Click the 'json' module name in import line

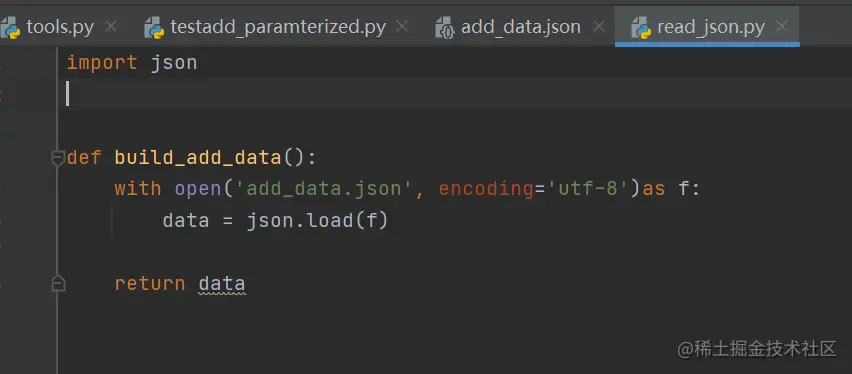(174, 63)
